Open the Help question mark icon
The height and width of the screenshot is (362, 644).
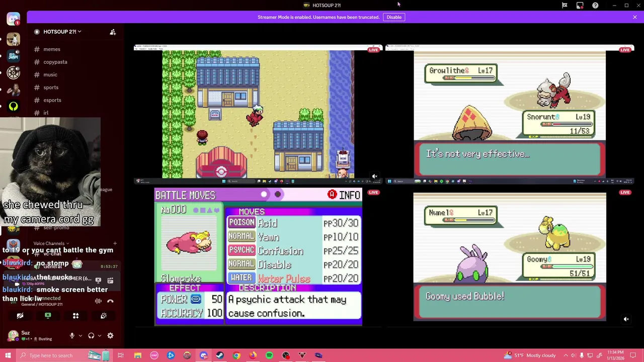click(x=595, y=5)
